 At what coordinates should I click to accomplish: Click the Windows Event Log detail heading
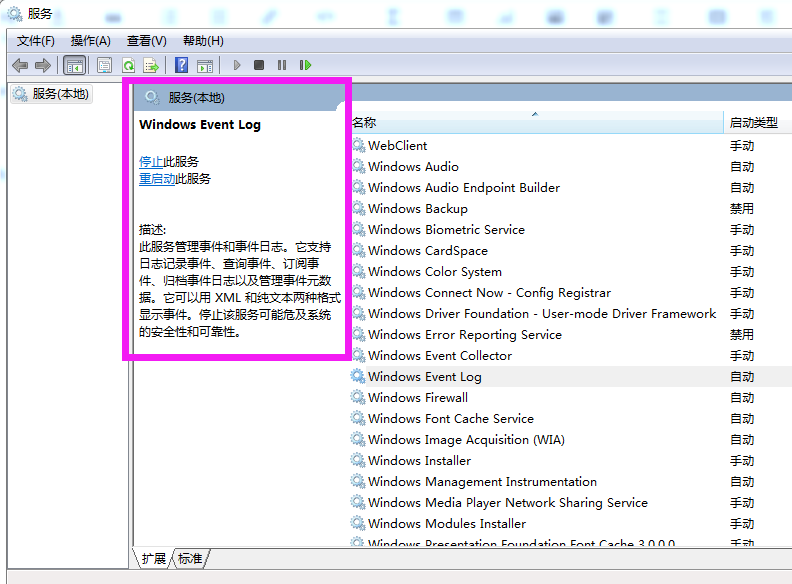(200, 125)
